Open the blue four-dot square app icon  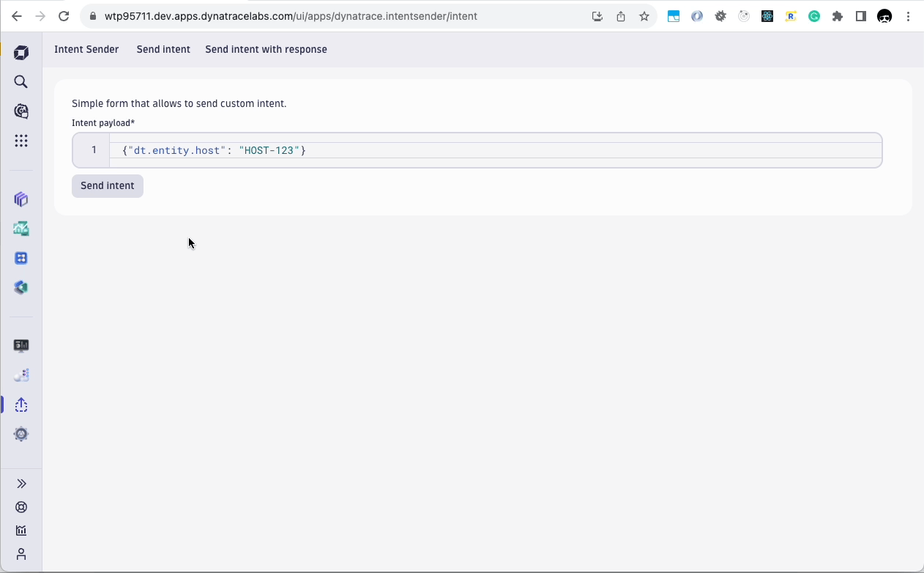pos(21,258)
